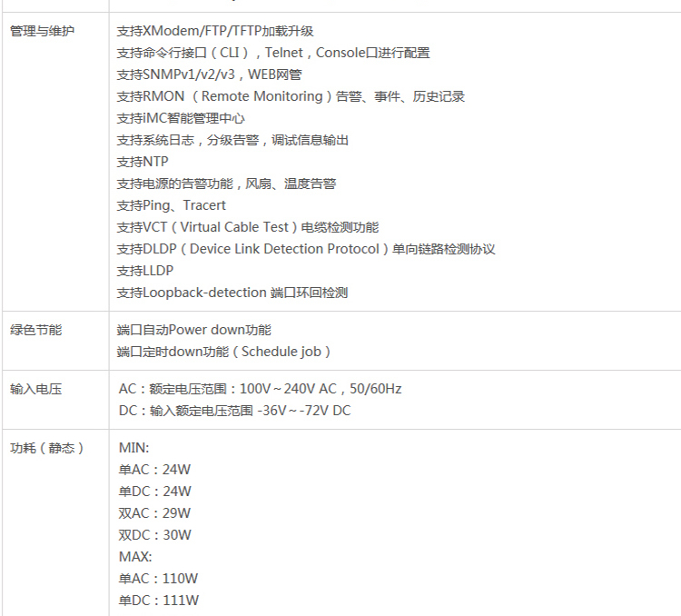Select the 支持NTP line

143,162
